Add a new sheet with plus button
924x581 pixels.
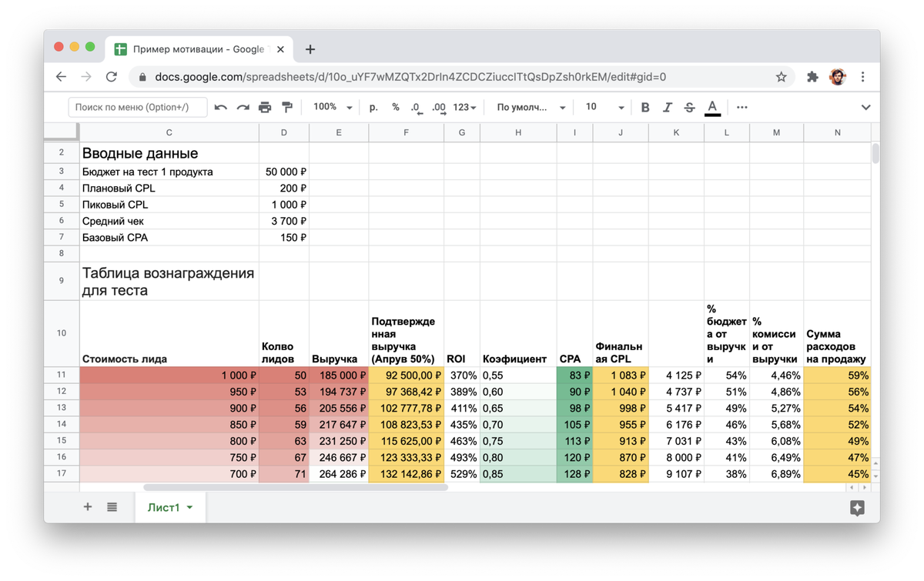point(87,506)
